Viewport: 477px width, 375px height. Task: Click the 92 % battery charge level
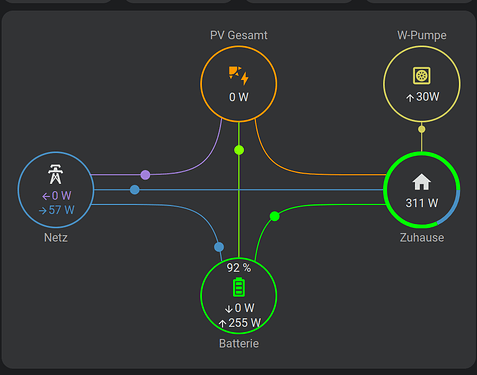pyautogui.click(x=239, y=268)
